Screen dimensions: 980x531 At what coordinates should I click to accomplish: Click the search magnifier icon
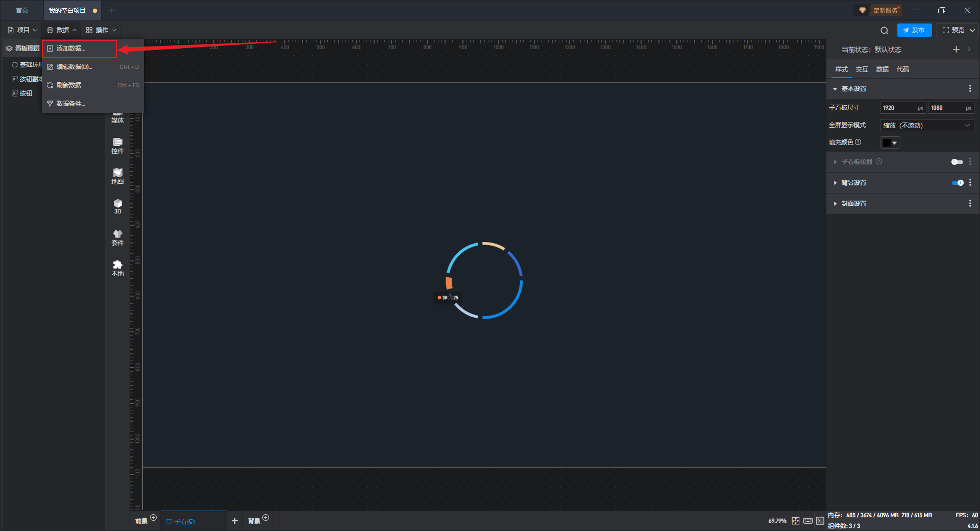pos(885,31)
